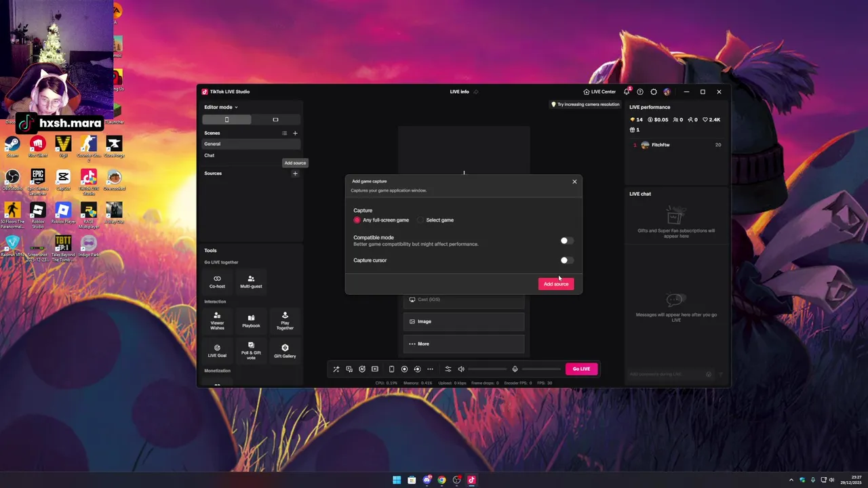The image size is (868, 488).
Task: Adjust the speaker volume slider
Action: coord(487,369)
